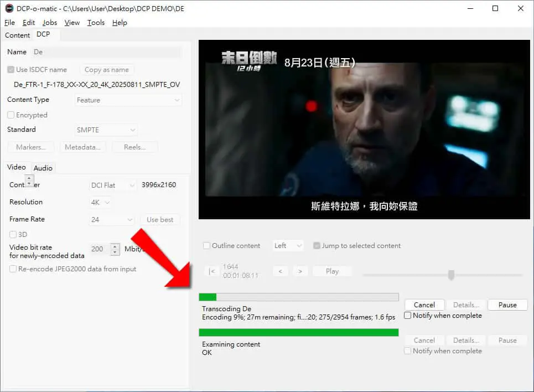
Task: Check Notify when complete for Transcoding job
Action: 408,316
